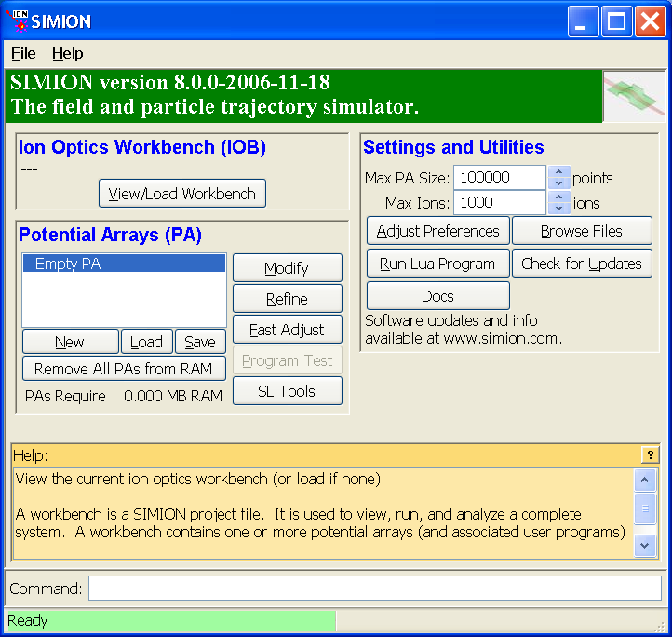The image size is (672, 637).
Task: Increase Max Ions with up arrow
Action: 558,197
